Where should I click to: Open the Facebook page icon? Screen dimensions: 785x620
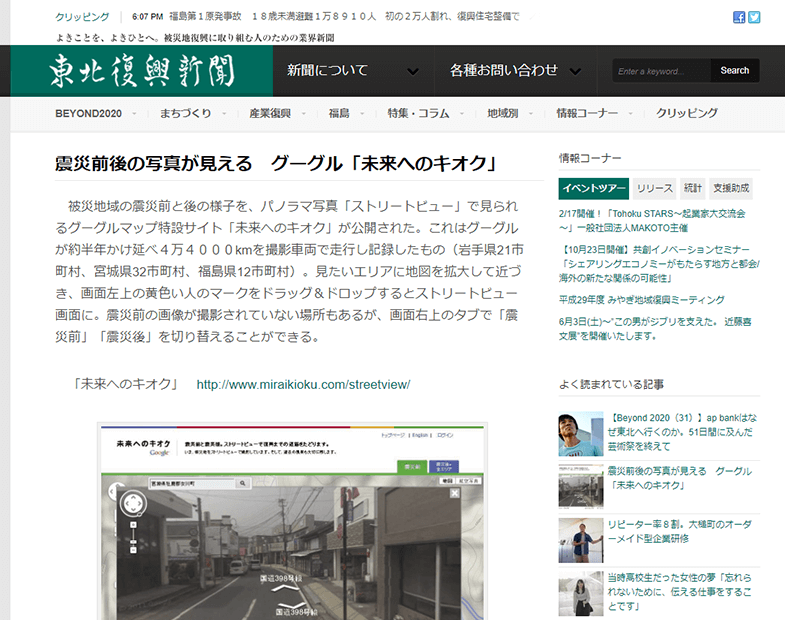[739, 17]
